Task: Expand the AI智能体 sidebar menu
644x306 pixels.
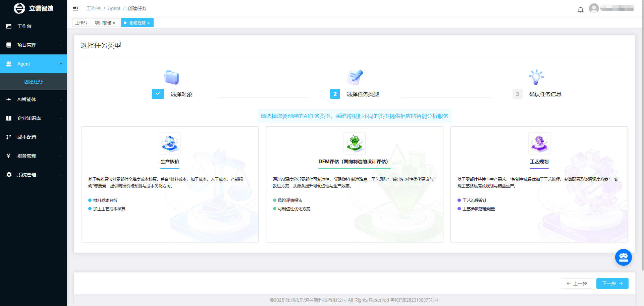Action: [x=34, y=99]
